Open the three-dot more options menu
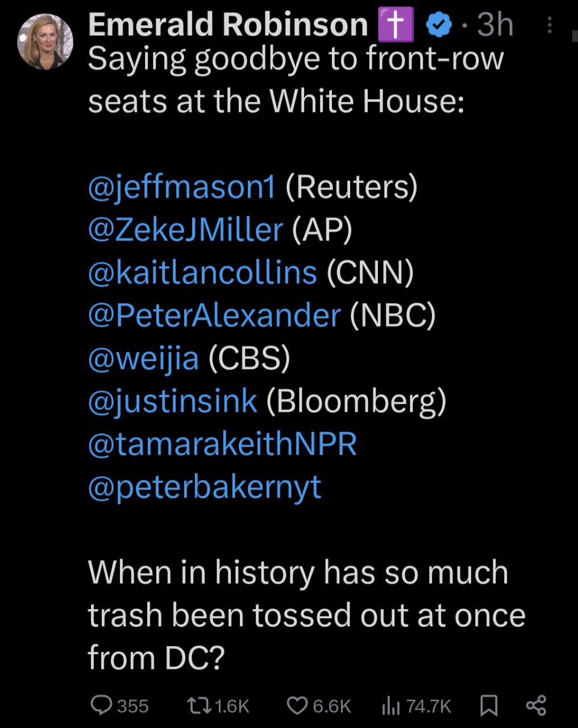 (549, 26)
